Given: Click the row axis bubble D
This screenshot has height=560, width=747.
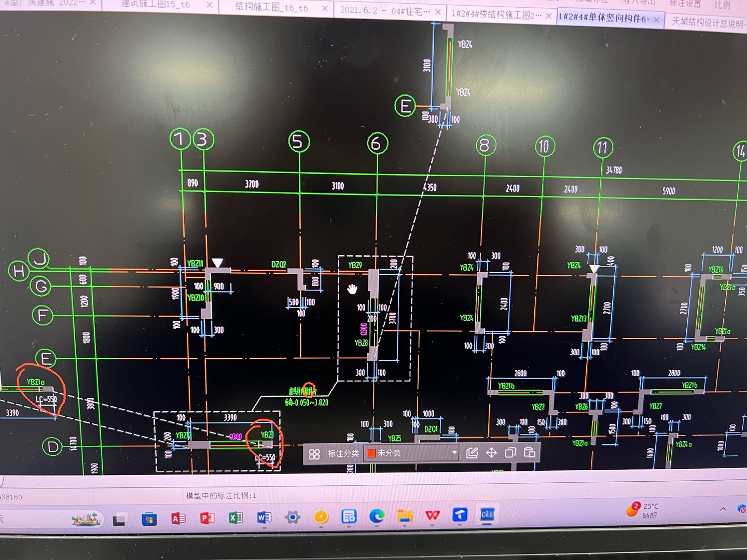Looking at the screenshot, I should [52, 447].
